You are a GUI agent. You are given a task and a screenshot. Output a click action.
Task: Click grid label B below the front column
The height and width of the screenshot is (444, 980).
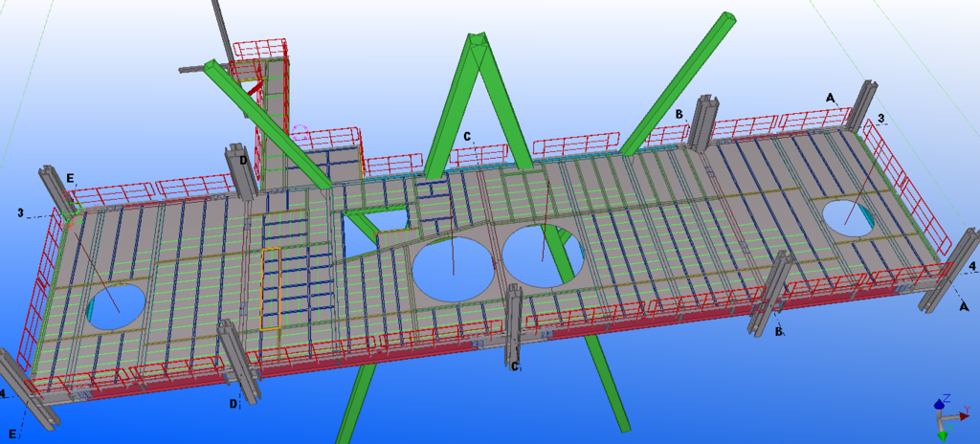coord(779,331)
